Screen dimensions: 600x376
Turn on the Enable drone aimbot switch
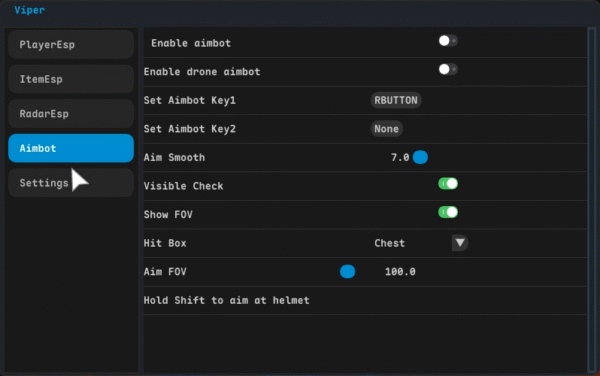[x=448, y=69]
